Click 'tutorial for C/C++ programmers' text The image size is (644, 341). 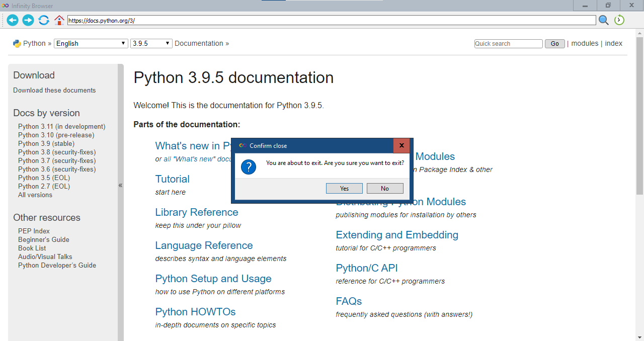tap(386, 248)
